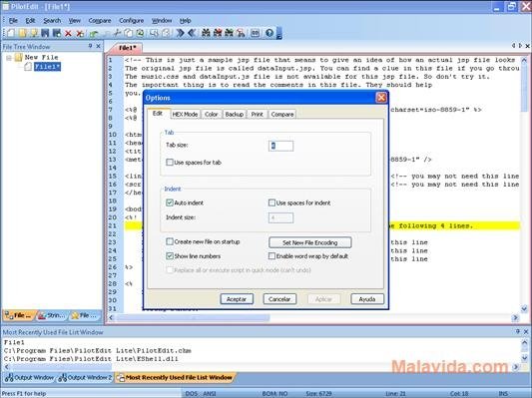Open the String tab in left panel

click(x=52, y=315)
